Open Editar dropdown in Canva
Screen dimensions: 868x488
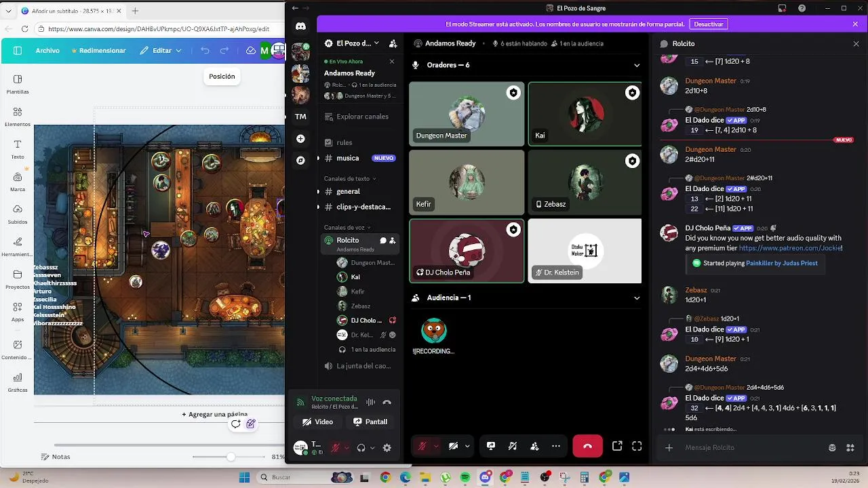click(161, 51)
